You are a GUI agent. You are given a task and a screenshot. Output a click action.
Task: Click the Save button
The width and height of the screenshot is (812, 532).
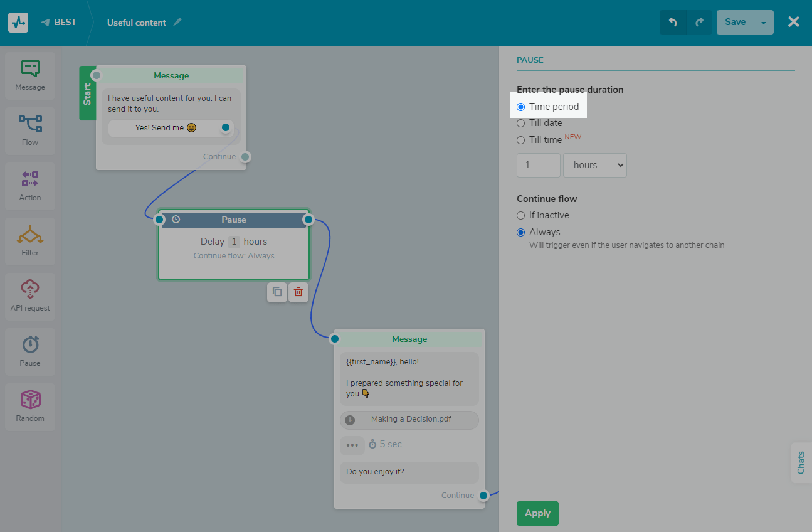pos(735,23)
